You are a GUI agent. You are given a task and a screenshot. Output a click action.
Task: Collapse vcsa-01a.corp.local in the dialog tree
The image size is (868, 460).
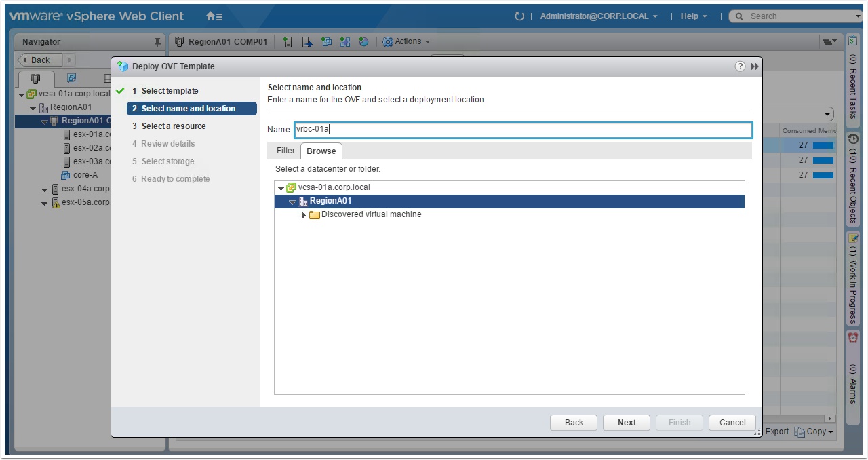pyautogui.click(x=281, y=189)
